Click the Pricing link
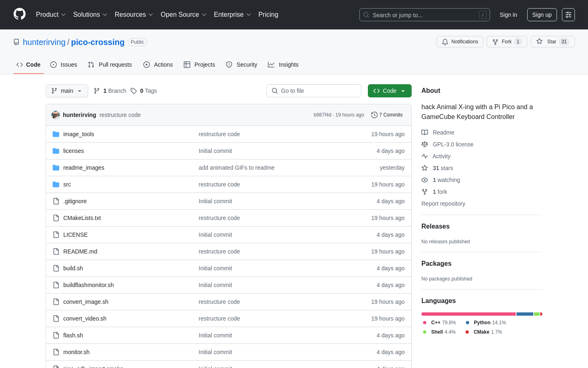588x368 pixels. click(x=268, y=15)
